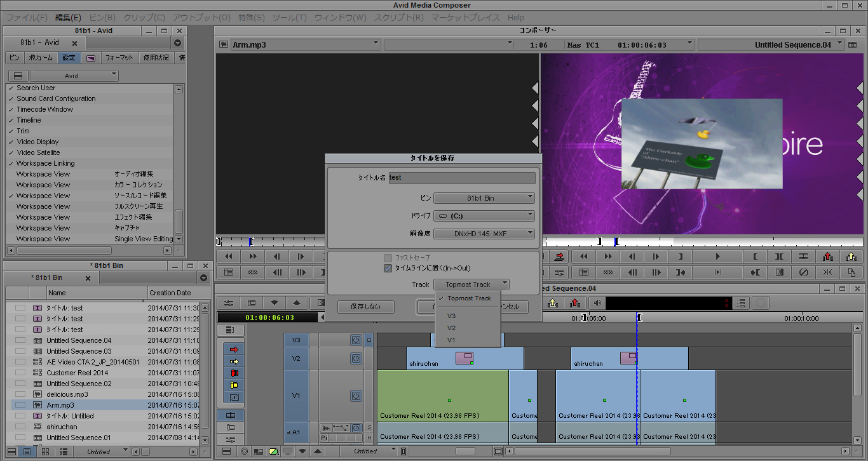
Task: Enable the red Overwrite Trim tool
Action: coord(233,373)
